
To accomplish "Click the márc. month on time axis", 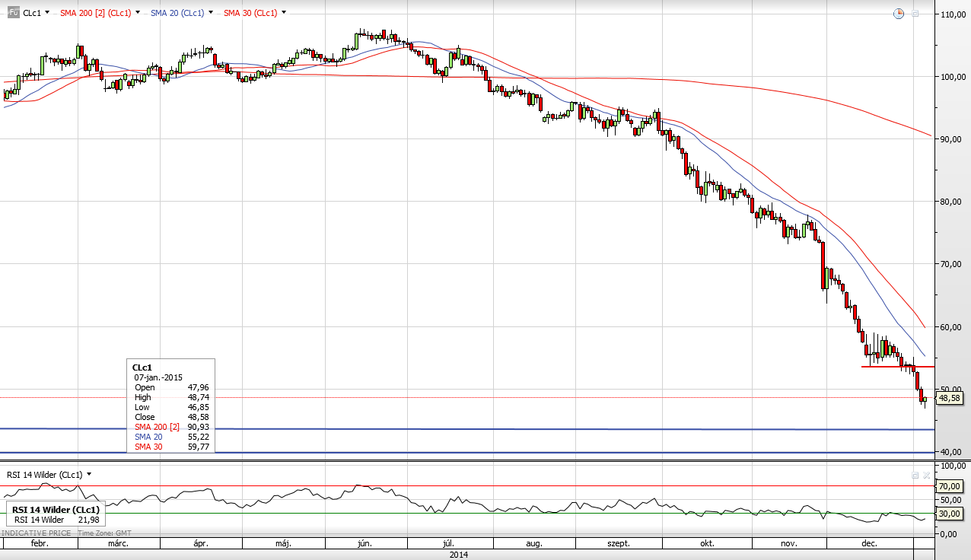I will click(x=118, y=543).
